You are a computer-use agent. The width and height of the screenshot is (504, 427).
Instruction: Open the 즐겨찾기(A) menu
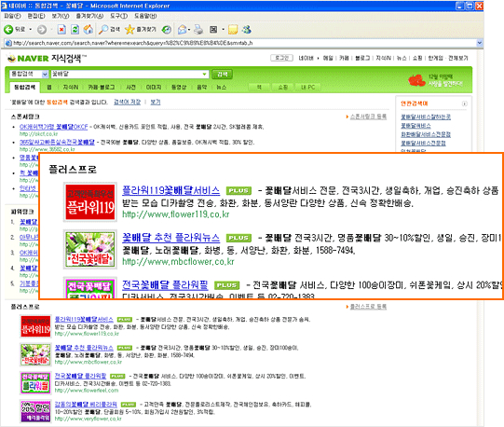coord(89,16)
